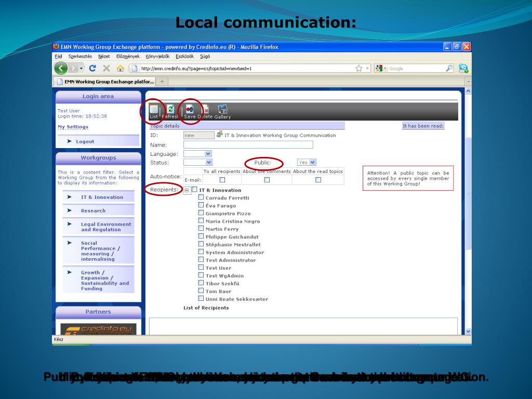Tick the checkbox for Éva Farago

201,205
